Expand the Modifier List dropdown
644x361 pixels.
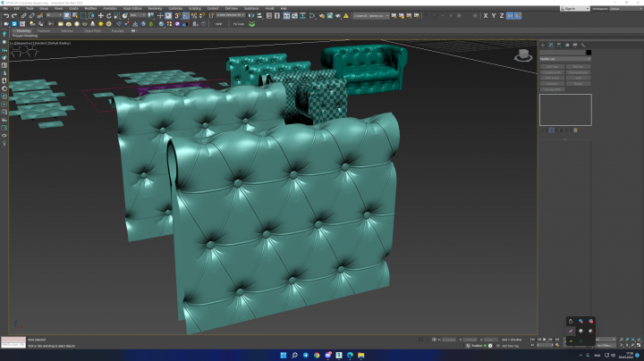565,59
